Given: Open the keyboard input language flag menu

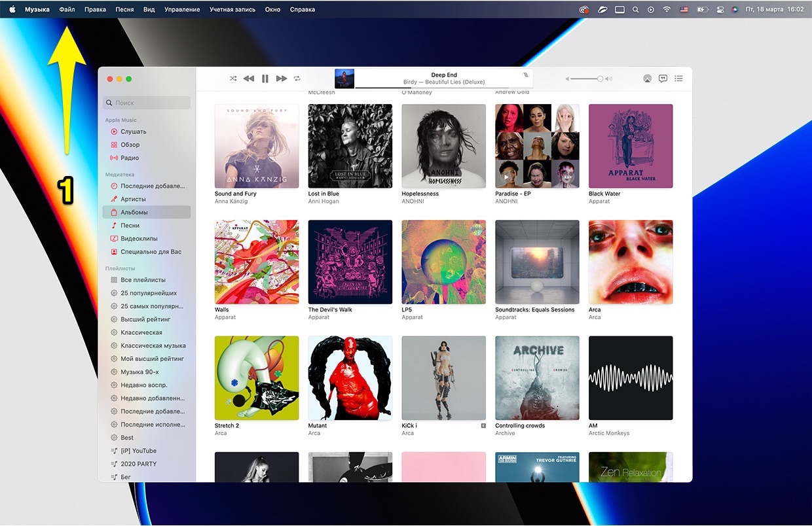Looking at the screenshot, I should click(684, 10).
